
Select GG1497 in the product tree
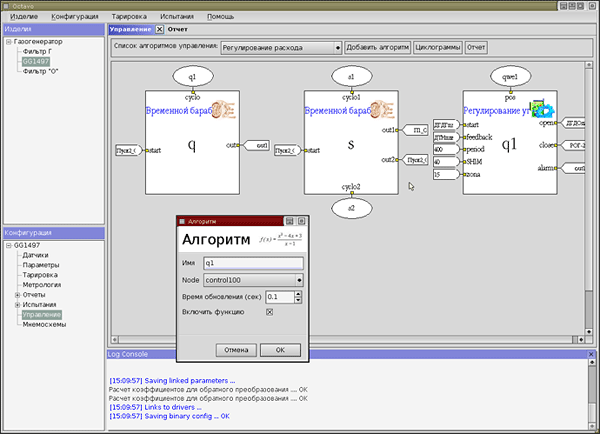pos(36,62)
